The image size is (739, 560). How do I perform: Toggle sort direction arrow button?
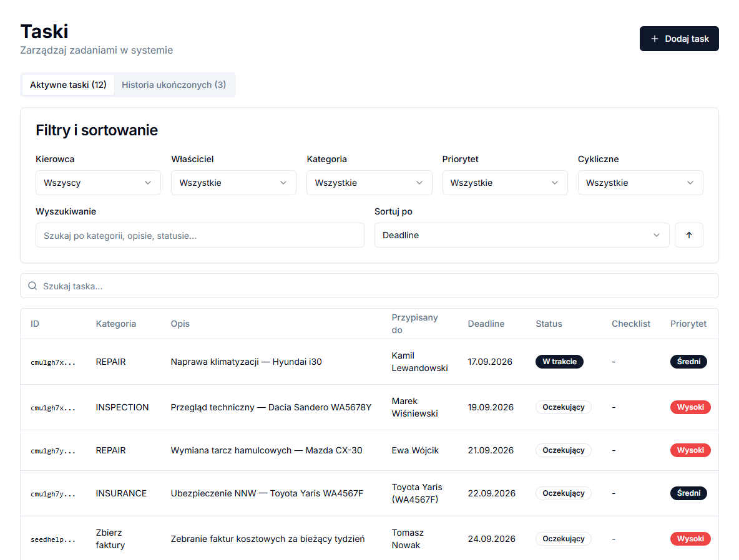click(689, 235)
